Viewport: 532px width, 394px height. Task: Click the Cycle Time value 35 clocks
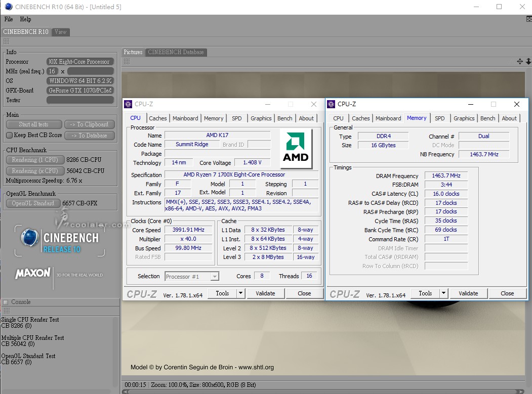click(x=446, y=221)
